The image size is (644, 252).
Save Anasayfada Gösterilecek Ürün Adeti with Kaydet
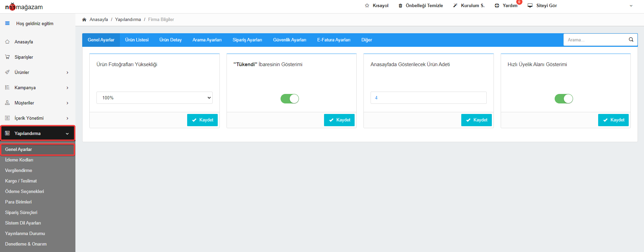click(x=477, y=120)
